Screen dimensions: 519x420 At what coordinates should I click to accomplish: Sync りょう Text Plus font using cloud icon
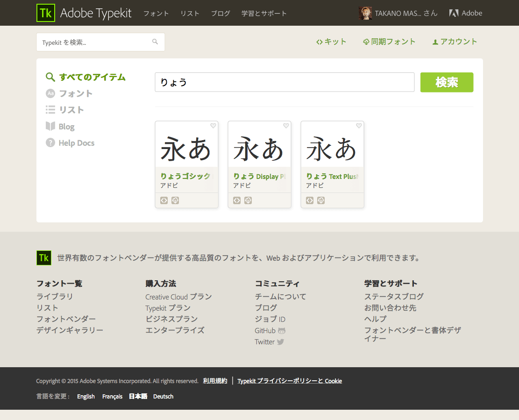pyautogui.click(x=321, y=200)
